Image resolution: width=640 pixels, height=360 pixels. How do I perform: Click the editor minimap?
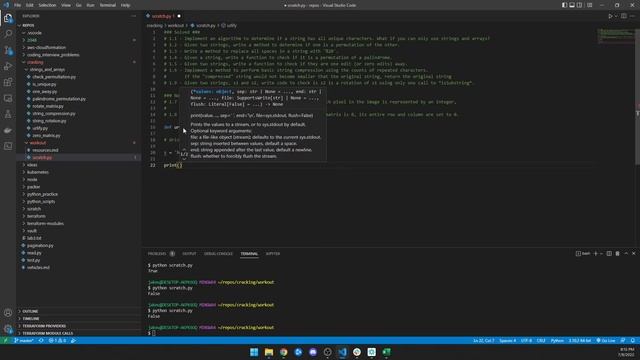[616, 36]
